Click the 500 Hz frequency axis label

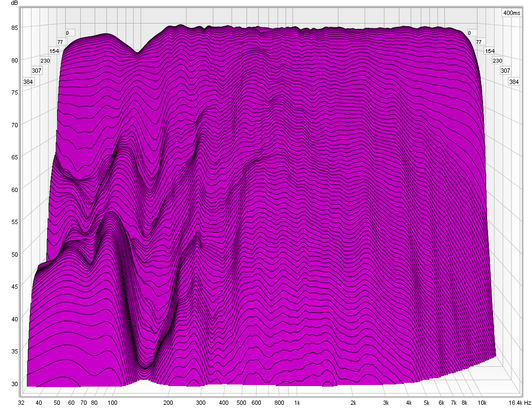[242, 403]
